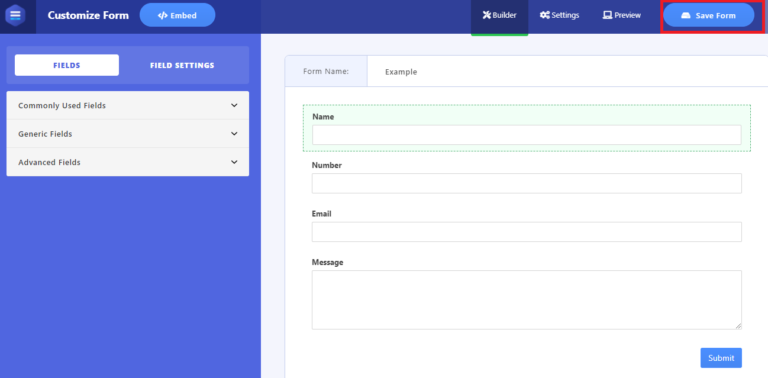Click the Name field label

pyautogui.click(x=323, y=117)
